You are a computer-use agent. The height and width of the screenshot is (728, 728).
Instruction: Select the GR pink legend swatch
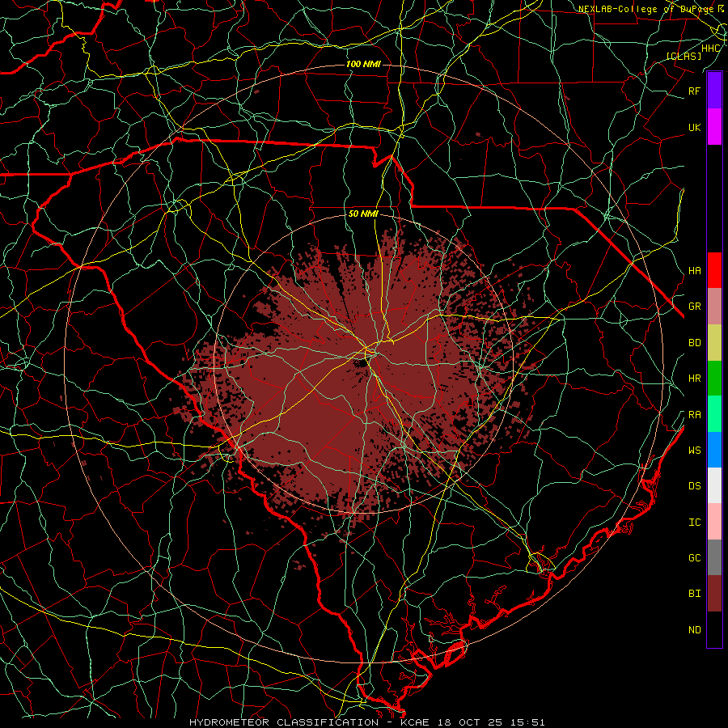tap(714, 306)
